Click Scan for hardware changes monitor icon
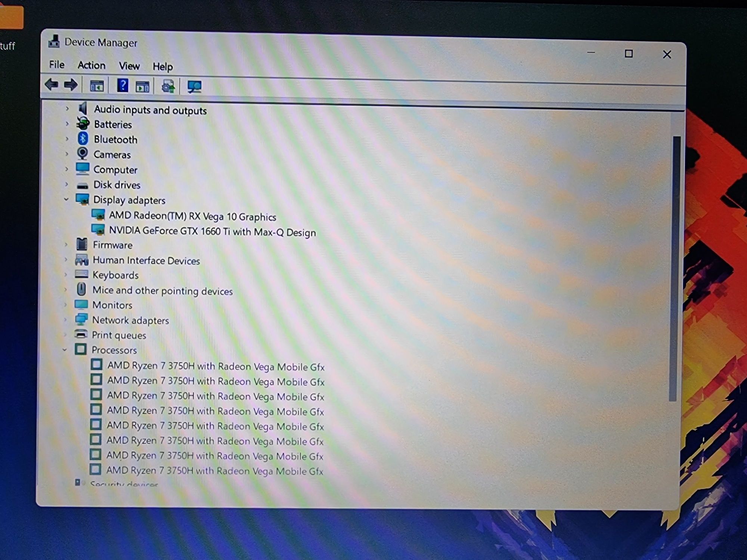Image resolution: width=747 pixels, height=560 pixels. click(x=195, y=87)
